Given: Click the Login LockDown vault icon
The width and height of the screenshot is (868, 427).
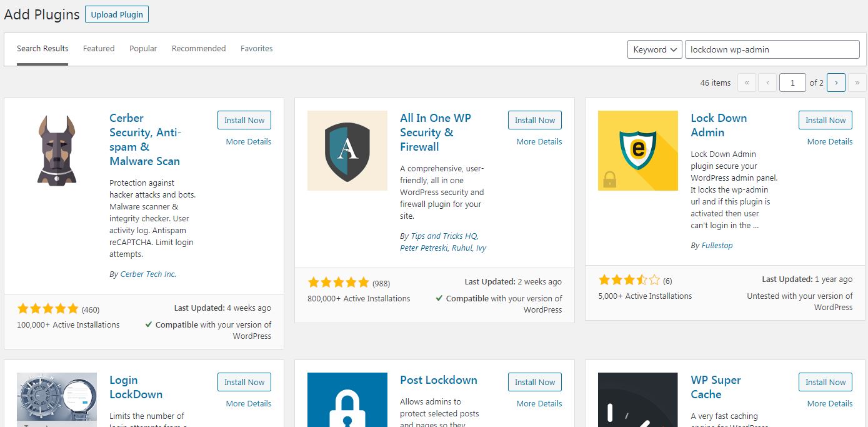Looking at the screenshot, I should click(x=57, y=399).
